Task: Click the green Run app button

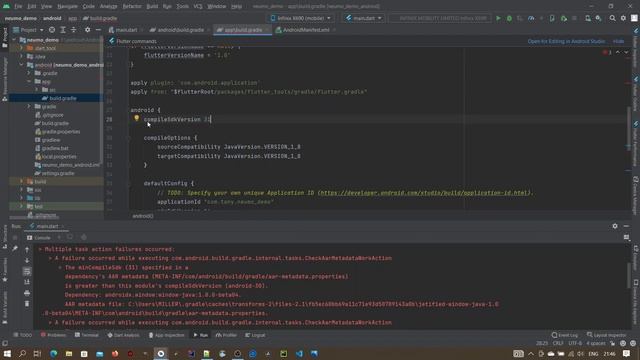Action: point(498,18)
